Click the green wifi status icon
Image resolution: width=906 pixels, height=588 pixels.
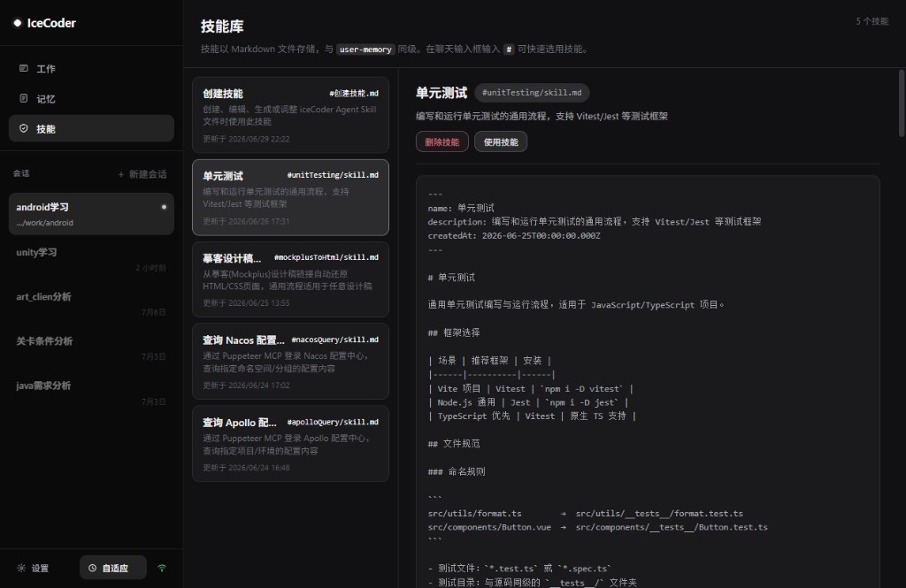[162, 568]
